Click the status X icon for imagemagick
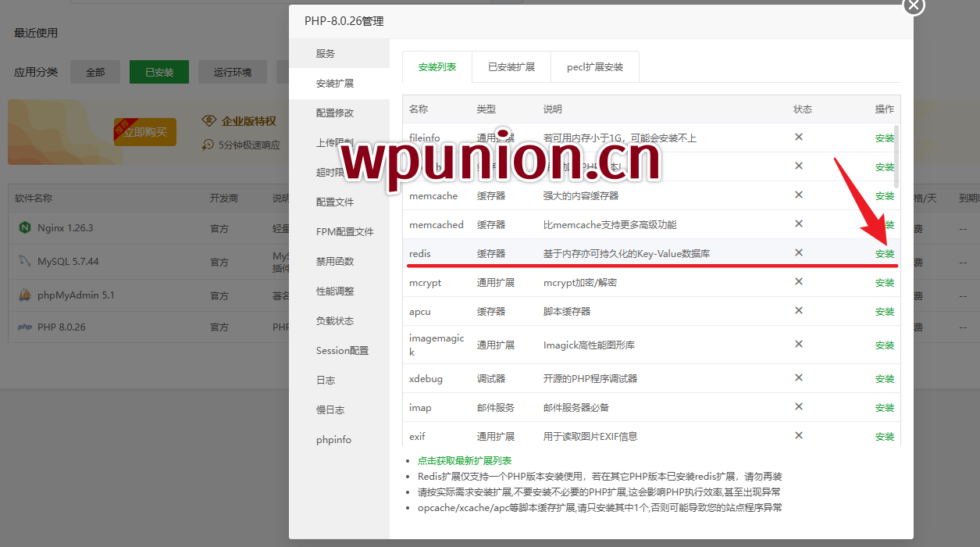The image size is (980, 547). coord(799,344)
